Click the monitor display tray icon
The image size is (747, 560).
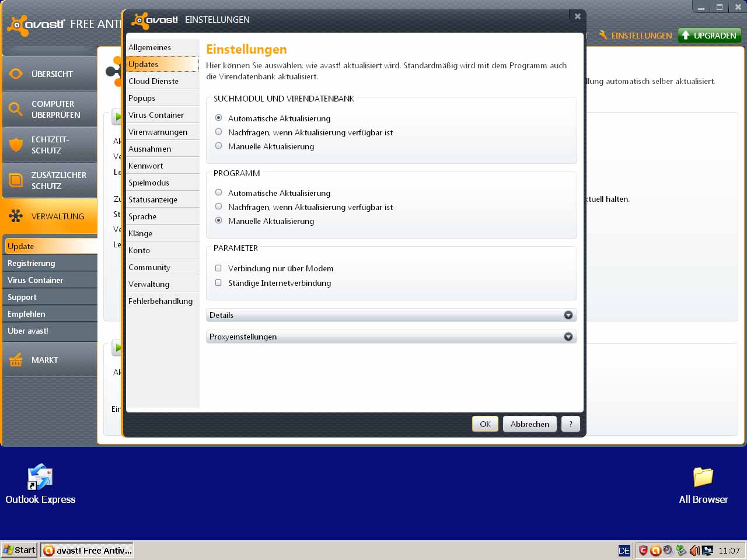tap(707, 550)
